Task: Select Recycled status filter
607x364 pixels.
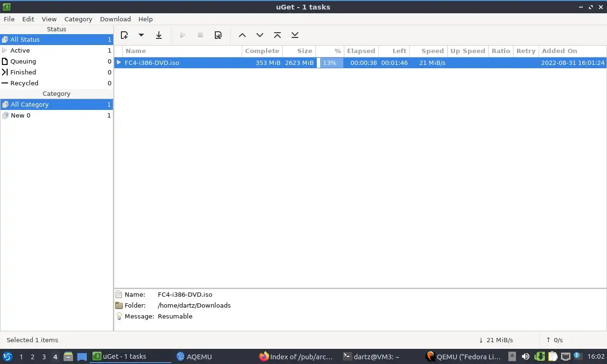Action: 56,83
